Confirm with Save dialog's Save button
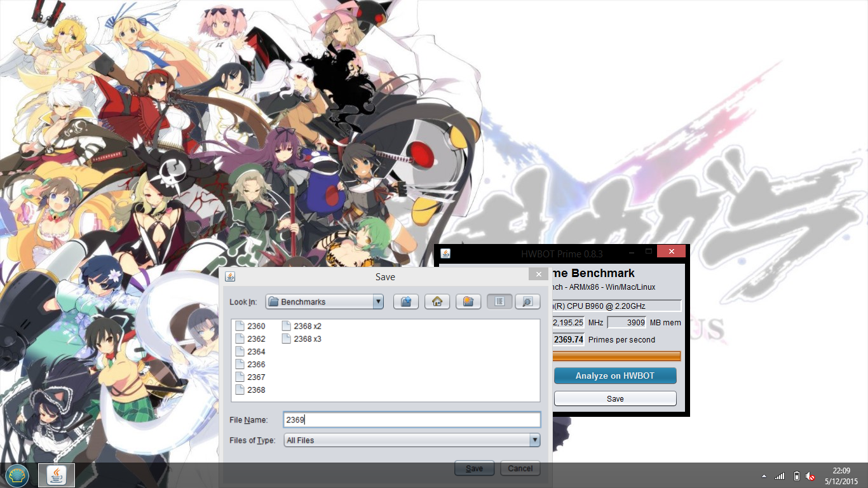 tap(474, 468)
